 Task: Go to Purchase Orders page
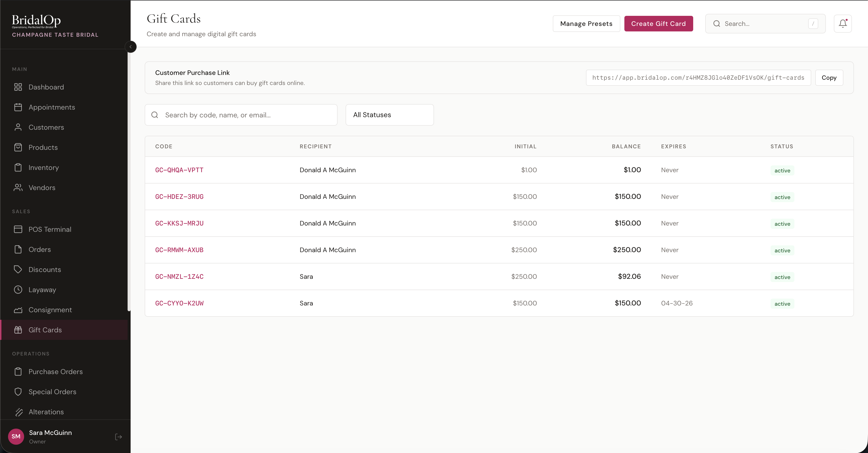click(56, 372)
